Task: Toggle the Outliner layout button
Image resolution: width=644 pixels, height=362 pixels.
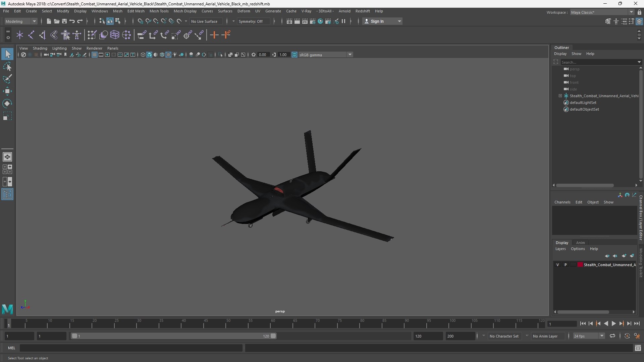Action: pyautogui.click(x=7, y=194)
